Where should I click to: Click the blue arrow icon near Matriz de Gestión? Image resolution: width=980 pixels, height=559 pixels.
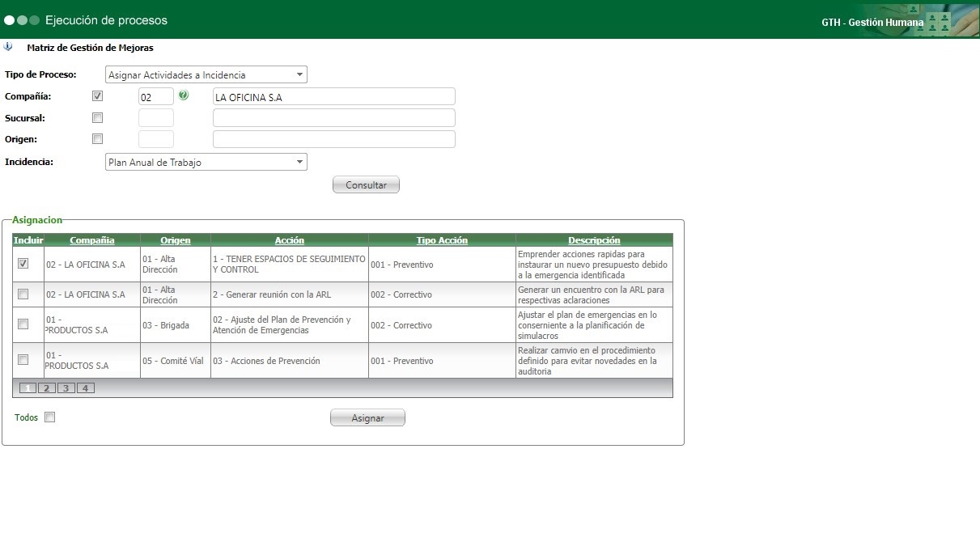[9, 46]
